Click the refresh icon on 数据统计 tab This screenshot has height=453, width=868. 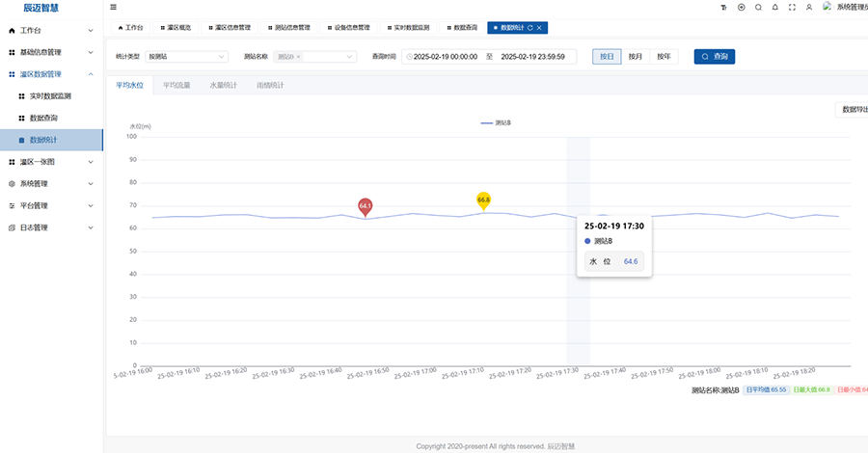point(529,28)
